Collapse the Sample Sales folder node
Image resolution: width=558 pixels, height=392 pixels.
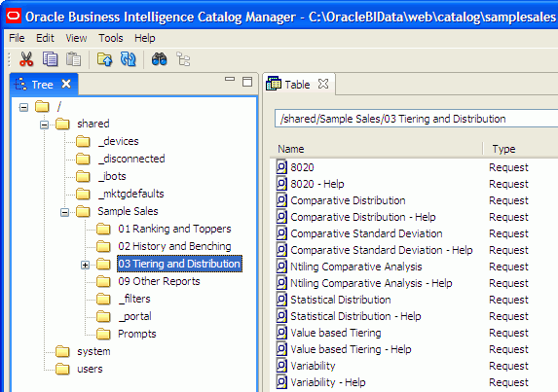point(65,212)
